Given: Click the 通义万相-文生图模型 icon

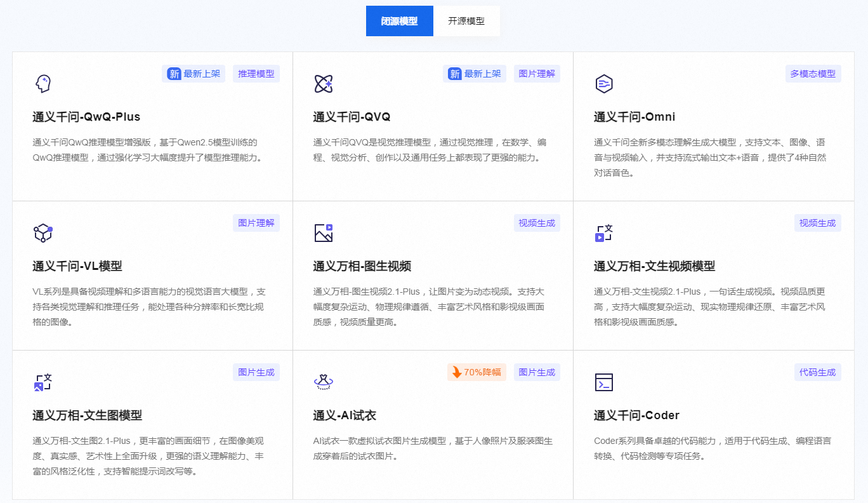Looking at the screenshot, I should [x=43, y=382].
